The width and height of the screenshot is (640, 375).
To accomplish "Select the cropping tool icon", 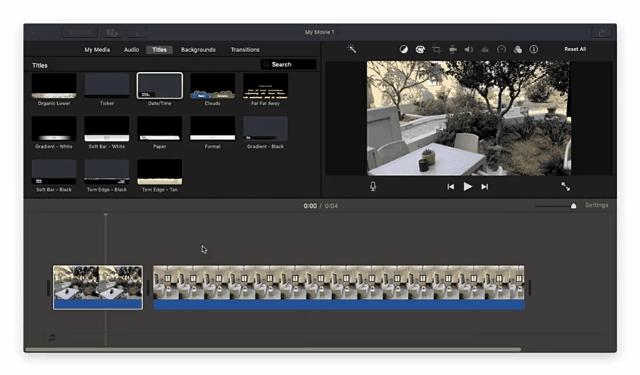I will pos(436,49).
